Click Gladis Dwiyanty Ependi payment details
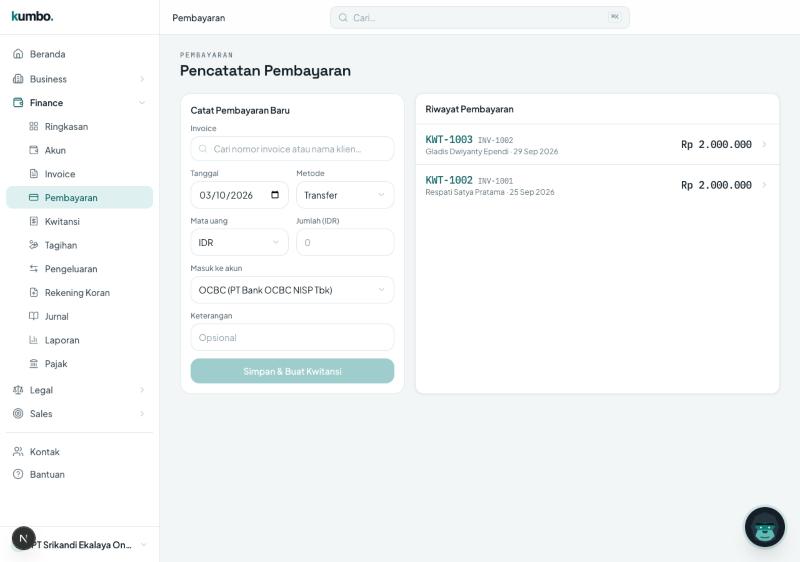This screenshot has width=800, height=562. (492, 151)
